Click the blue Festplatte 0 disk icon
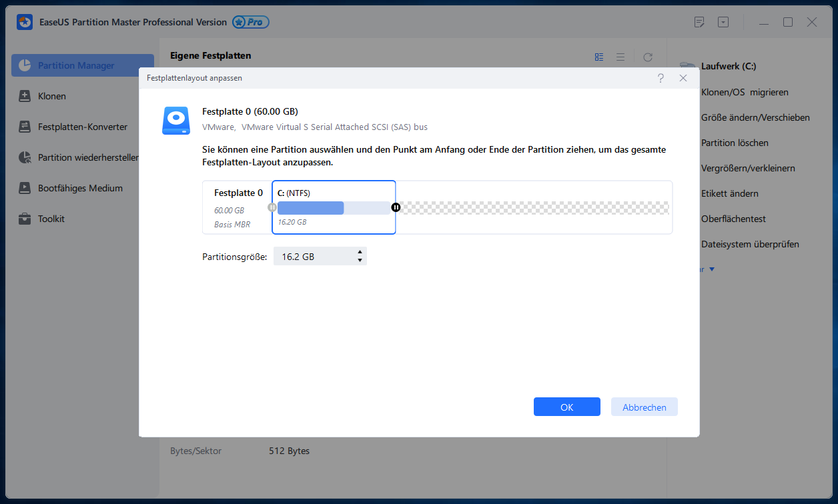The height and width of the screenshot is (504, 838). [176, 121]
